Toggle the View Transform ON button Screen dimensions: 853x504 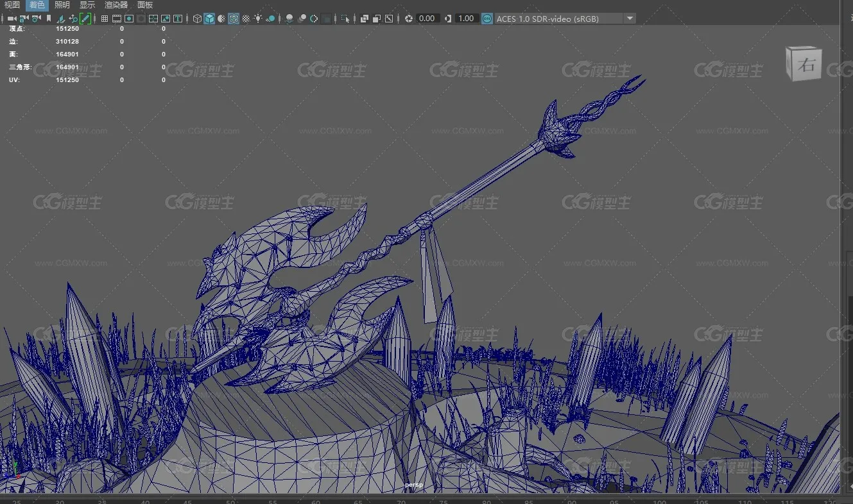pos(487,19)
